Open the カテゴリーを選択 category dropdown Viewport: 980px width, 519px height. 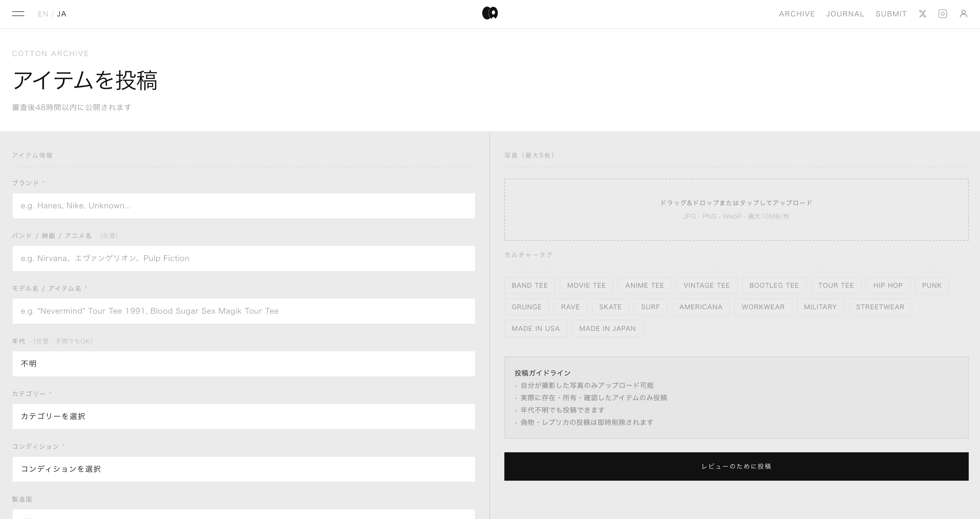(244, 416)
